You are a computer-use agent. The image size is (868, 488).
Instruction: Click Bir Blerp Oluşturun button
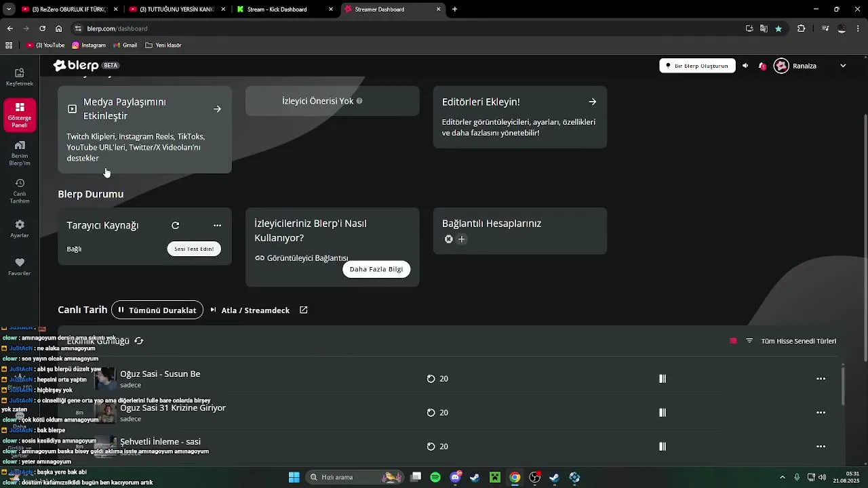[x=697, y=66]
